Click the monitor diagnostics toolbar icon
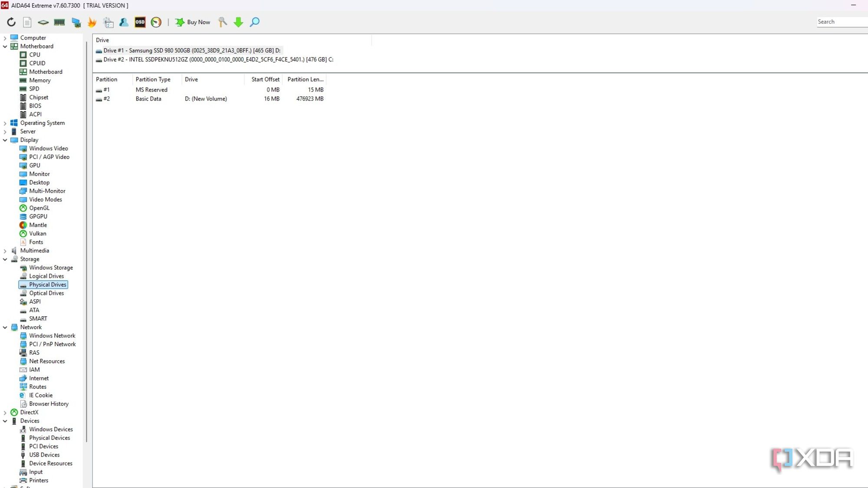Screen dimensions: 868x488 pos(76,22)
